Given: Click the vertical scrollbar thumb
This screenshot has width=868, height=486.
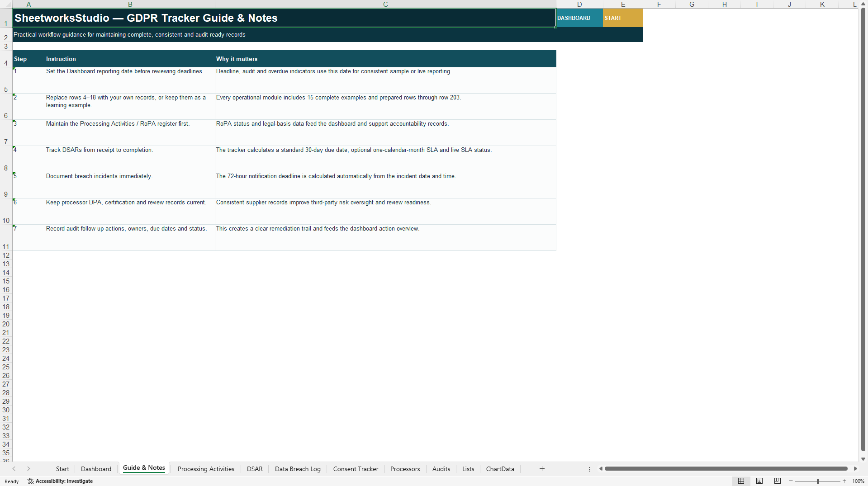Looking at the screenshot, I should coord(863,230).
